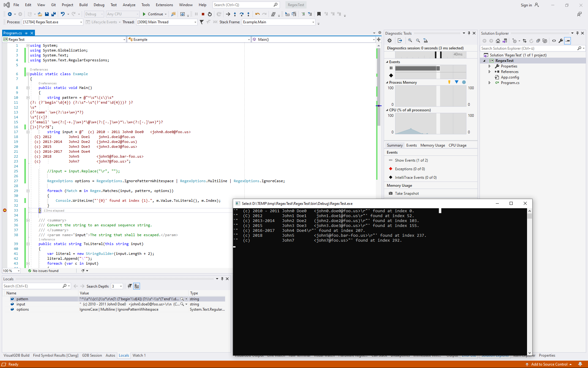
Task: Click Exceptions (0 of 0) link
Action: [410, 169]
